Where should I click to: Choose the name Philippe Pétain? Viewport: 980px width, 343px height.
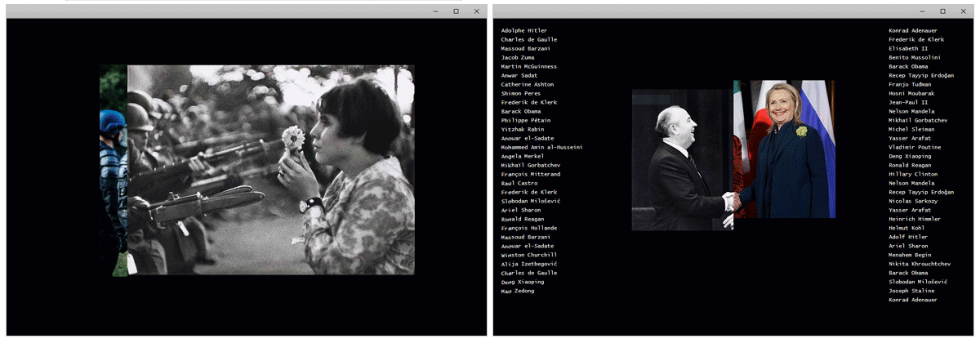(526, 120)
